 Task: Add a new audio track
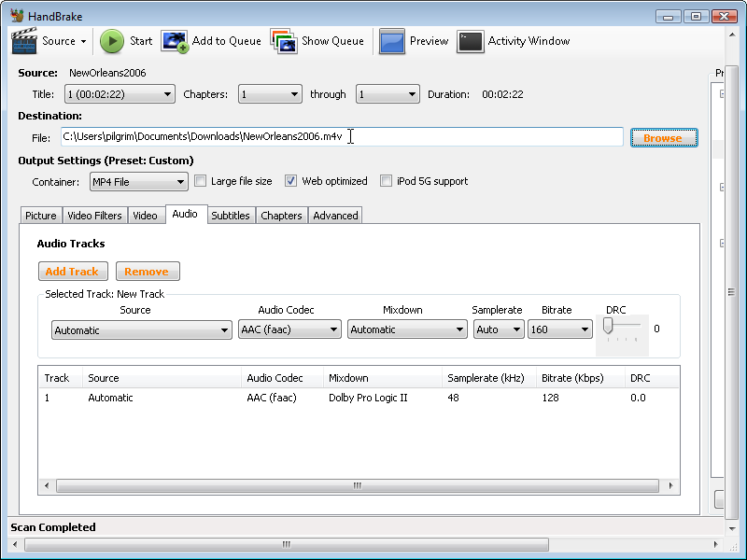point(73,271)
